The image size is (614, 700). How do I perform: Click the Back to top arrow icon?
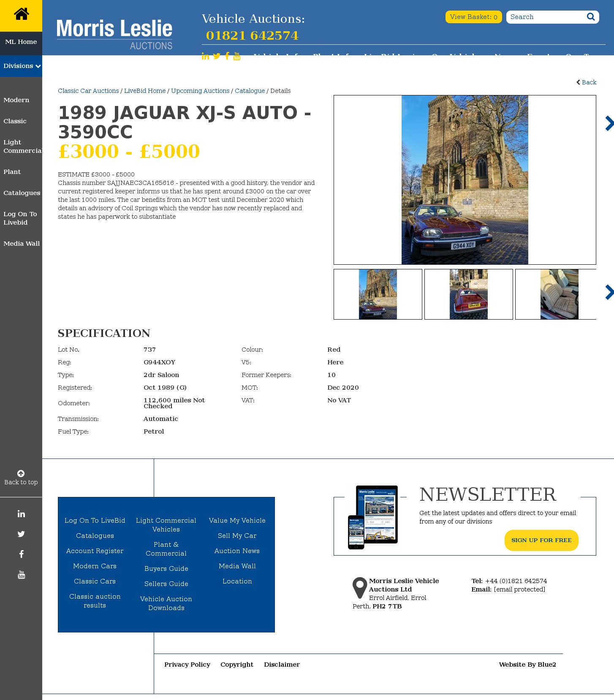pyautogui.click(x=21, y=473)
